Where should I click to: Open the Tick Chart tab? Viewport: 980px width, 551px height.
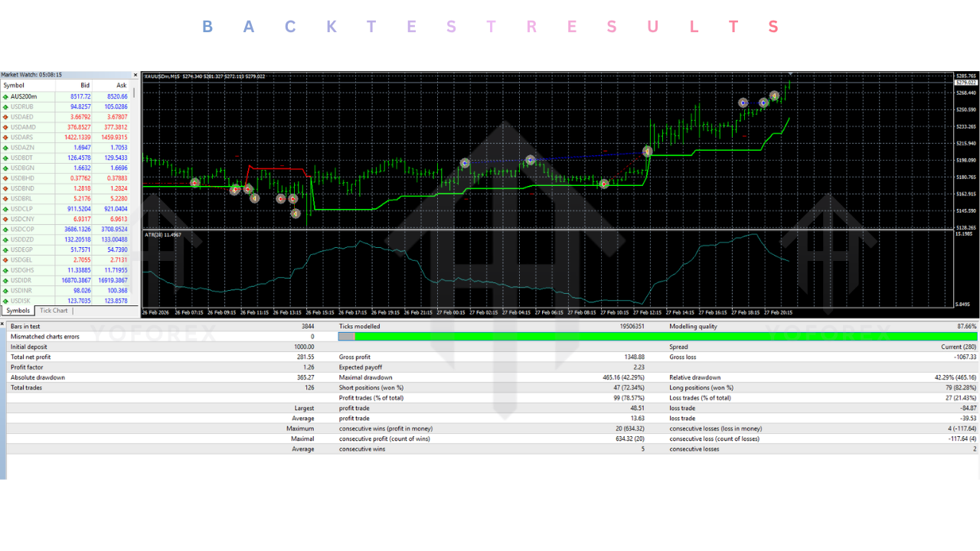(x=53, y=310)
